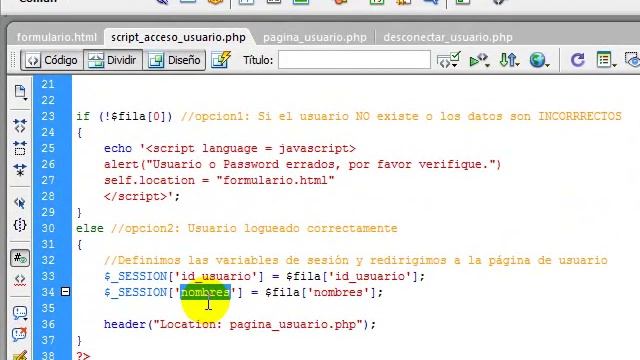Open the preview in browser globe menu
Viewport: 640px width, 360px height.
(539, 60)
